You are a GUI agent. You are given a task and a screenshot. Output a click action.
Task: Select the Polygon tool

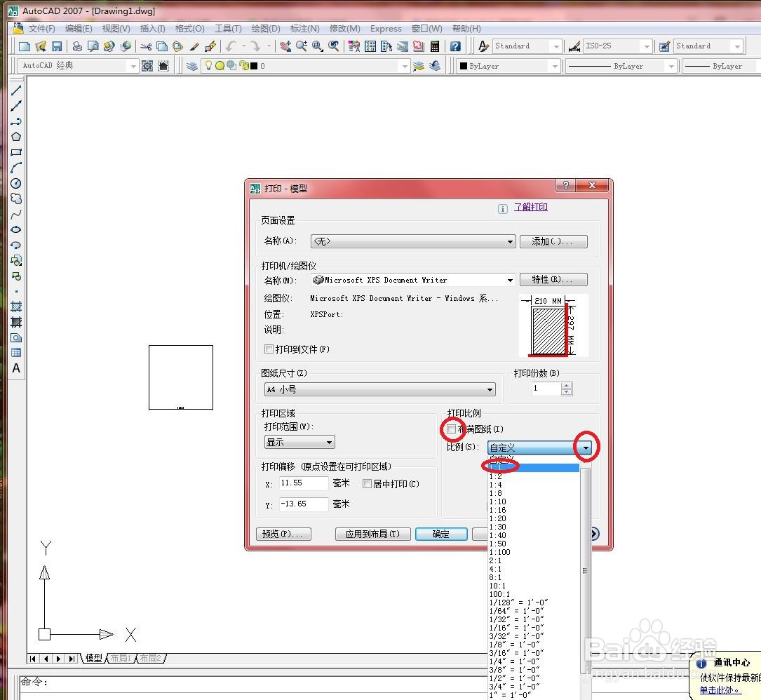[16, 137]
